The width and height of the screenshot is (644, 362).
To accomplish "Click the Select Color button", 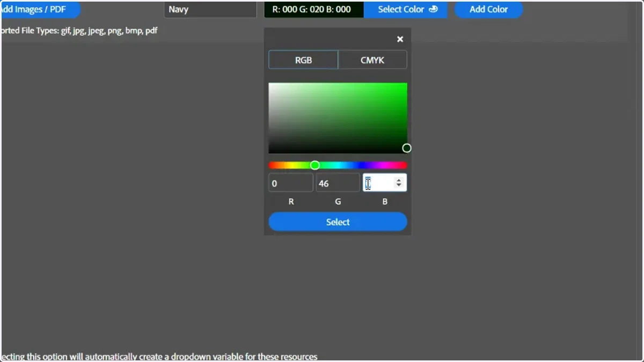I will [406, 9].
